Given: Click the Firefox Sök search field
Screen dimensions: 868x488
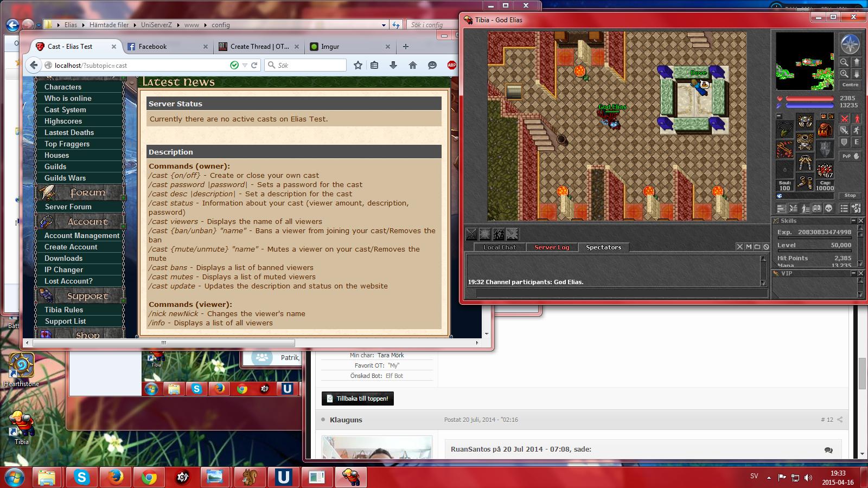Looking at the screenshot, I should [305, 65].
